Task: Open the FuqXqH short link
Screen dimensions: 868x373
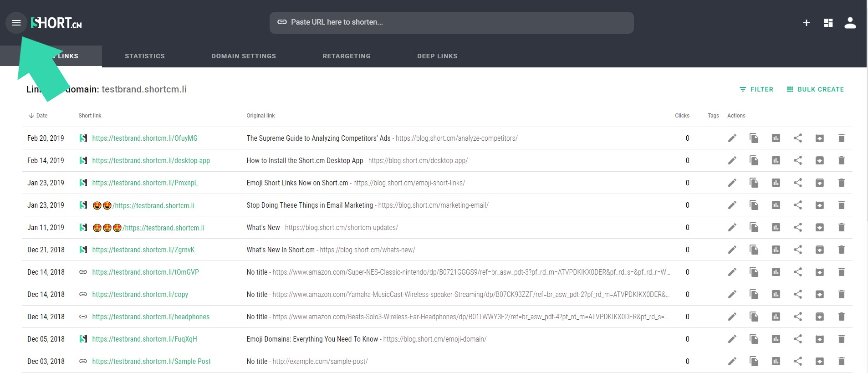Action: click(144, 339)
